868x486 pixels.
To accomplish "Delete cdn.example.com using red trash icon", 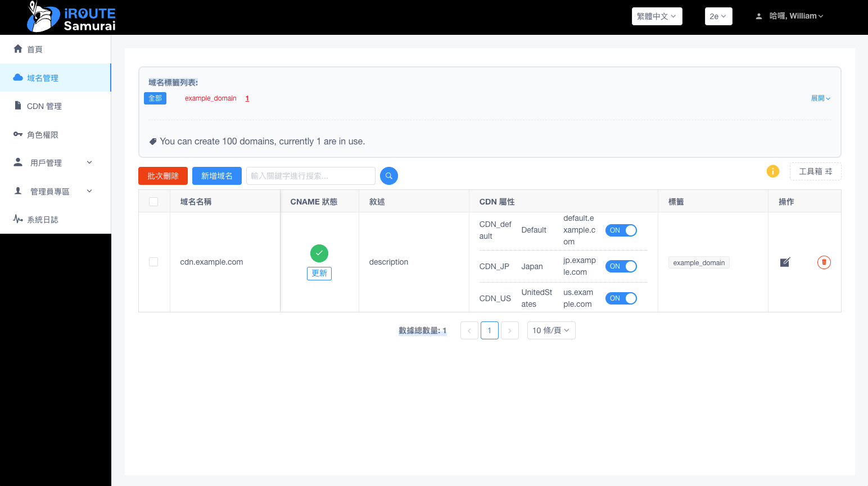I will click(824, 262).
